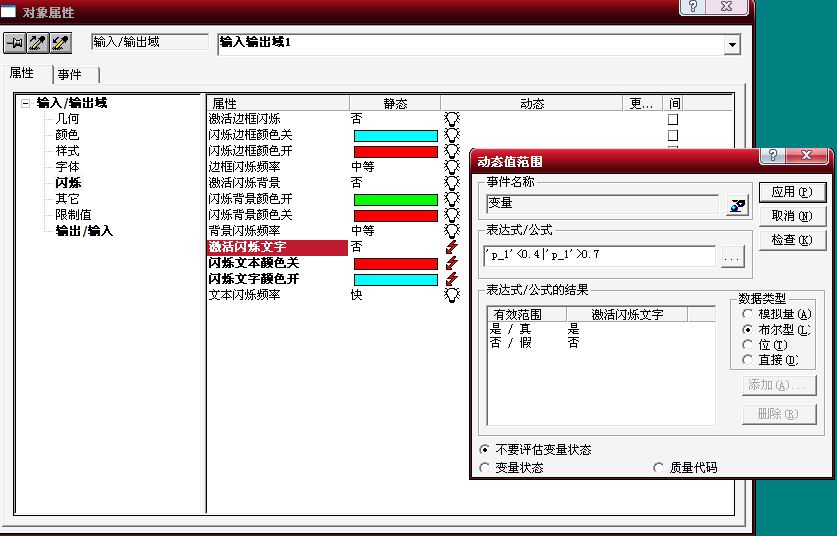
Task: Select the 位 (T) data type radio
Action: coord(747,345)
